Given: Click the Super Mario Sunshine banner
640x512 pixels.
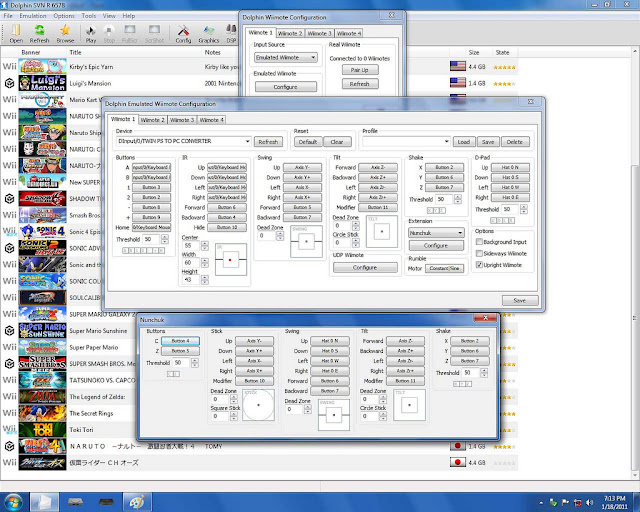Looking at the screenshot, I should [x=42, y=330].
